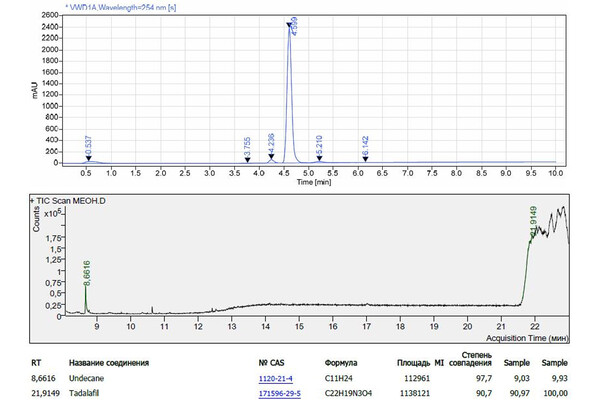Select the Tadalafil compound name

point(85,392)
